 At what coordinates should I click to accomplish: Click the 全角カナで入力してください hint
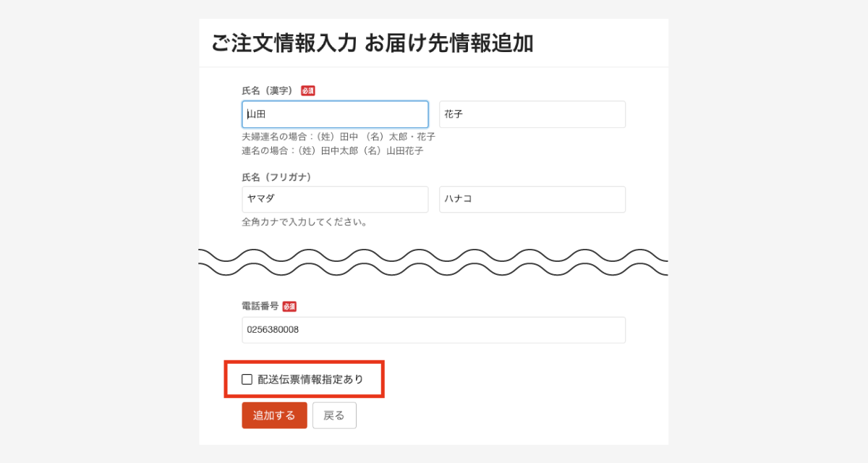click(x=305, y=222)
